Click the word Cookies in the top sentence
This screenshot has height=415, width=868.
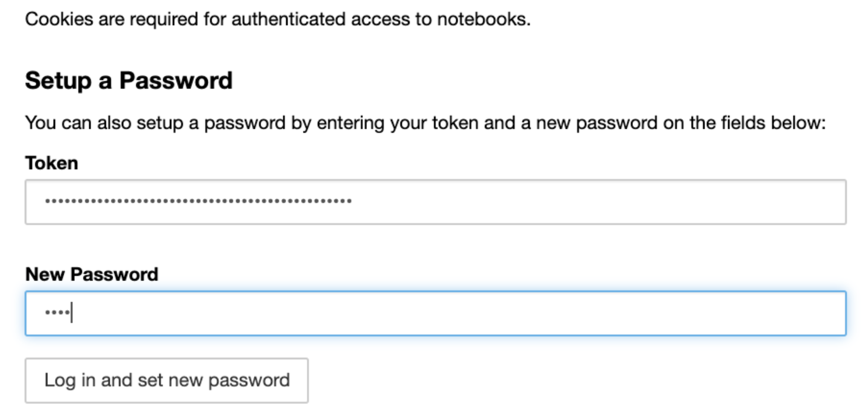coord(59,19)
